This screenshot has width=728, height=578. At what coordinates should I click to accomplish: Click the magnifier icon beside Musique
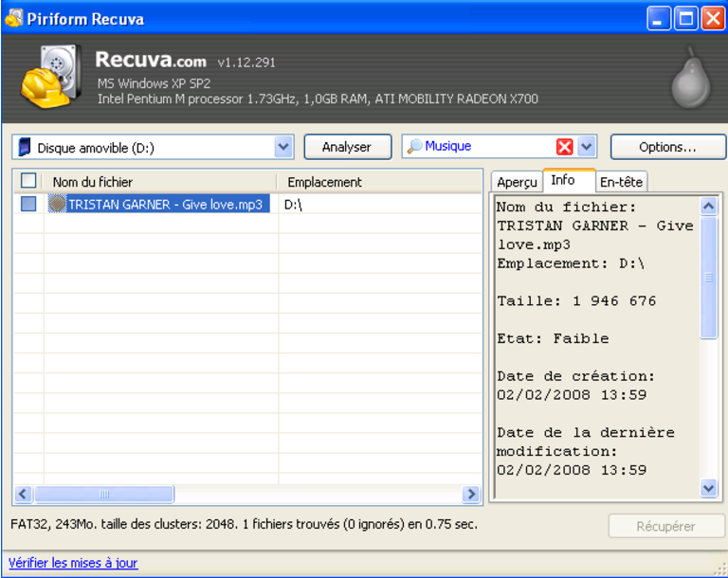[x=414, y=146]
